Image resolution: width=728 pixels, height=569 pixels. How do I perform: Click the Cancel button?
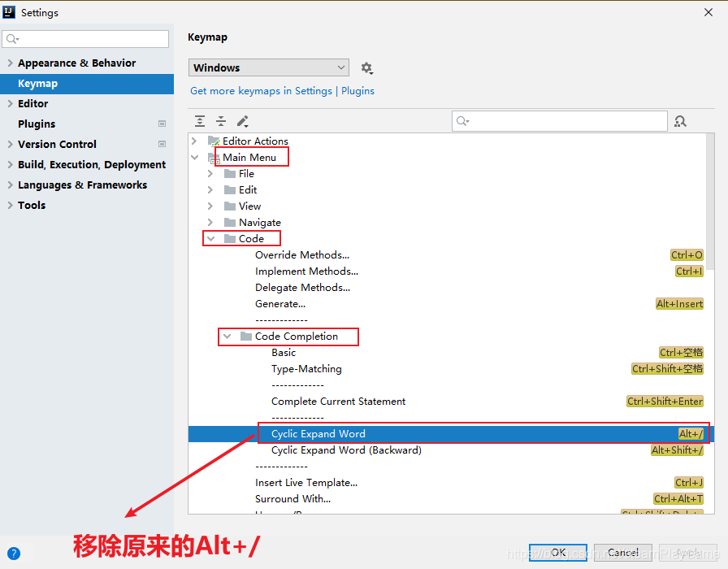623,552
